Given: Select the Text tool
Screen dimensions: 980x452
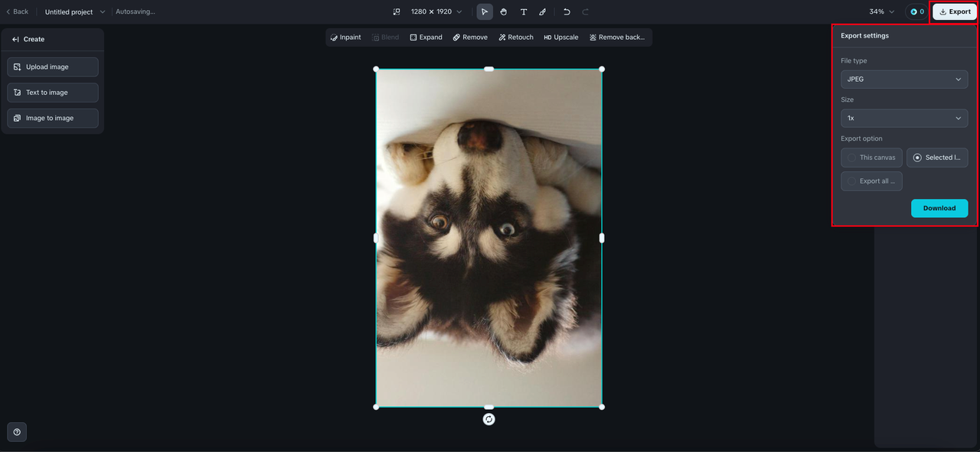Looking at the screenshot, I should [524, 11].
